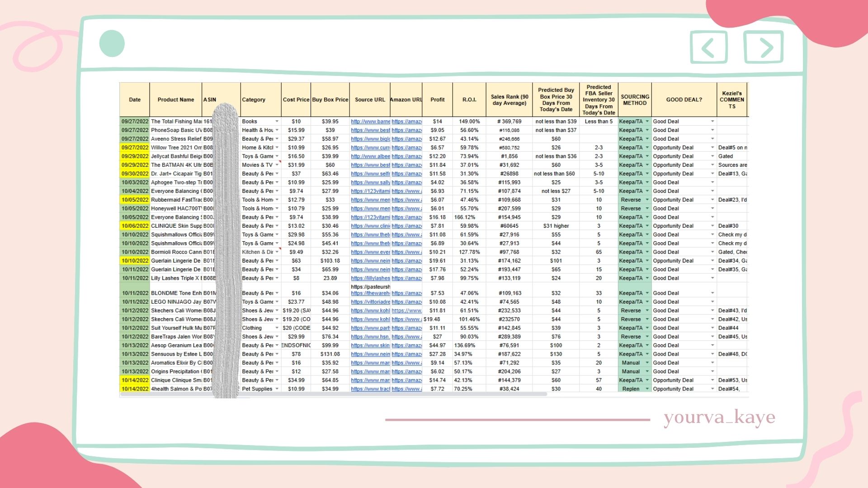Open the Books category dropdown
This screenshot has width=868, height=488.
click(277, 122)
